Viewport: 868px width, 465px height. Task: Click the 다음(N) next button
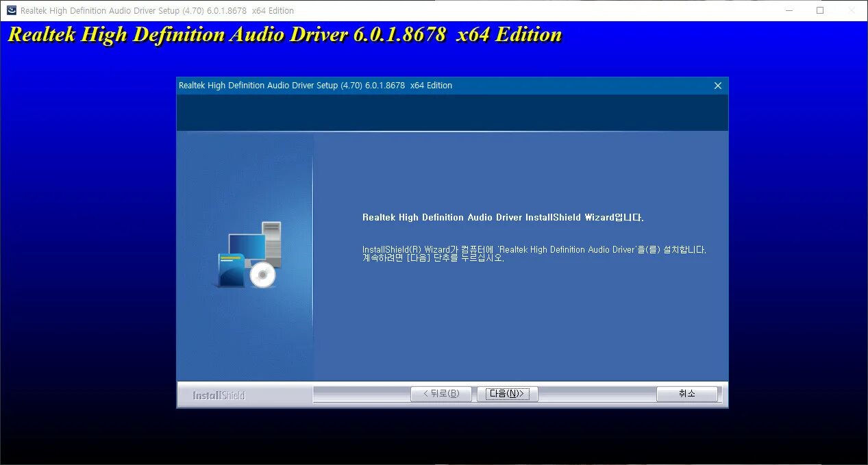pyautogui.click(x=508, y=394)
